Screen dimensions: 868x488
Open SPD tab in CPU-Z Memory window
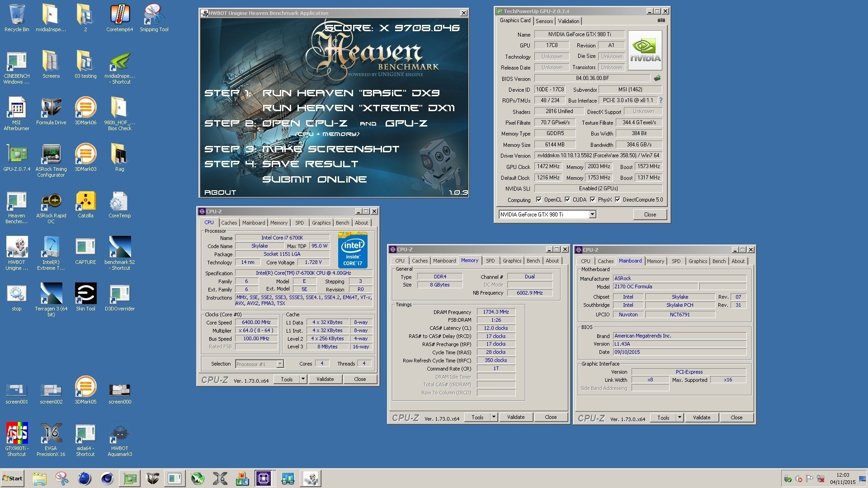tap(490, 261)
